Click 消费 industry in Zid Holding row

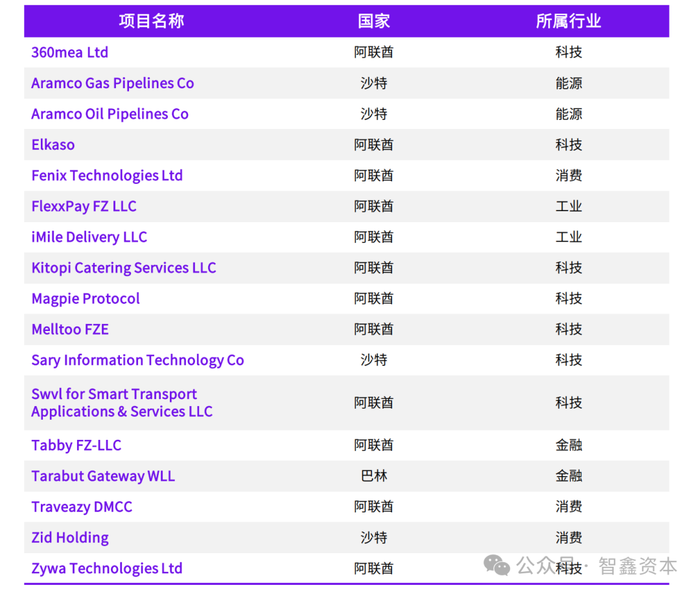pyautogui.click(x=569, y=538)
